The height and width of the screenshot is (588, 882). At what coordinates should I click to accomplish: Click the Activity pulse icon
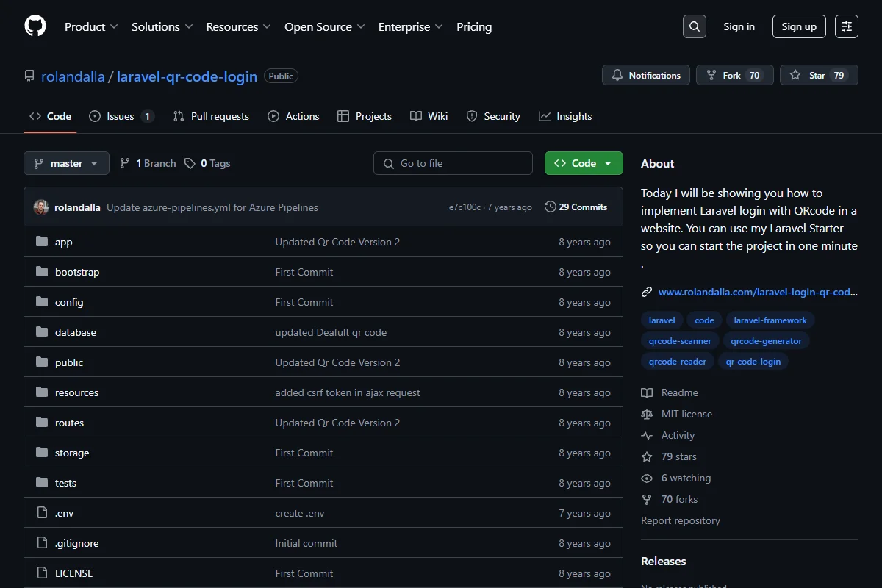(647, 435)
